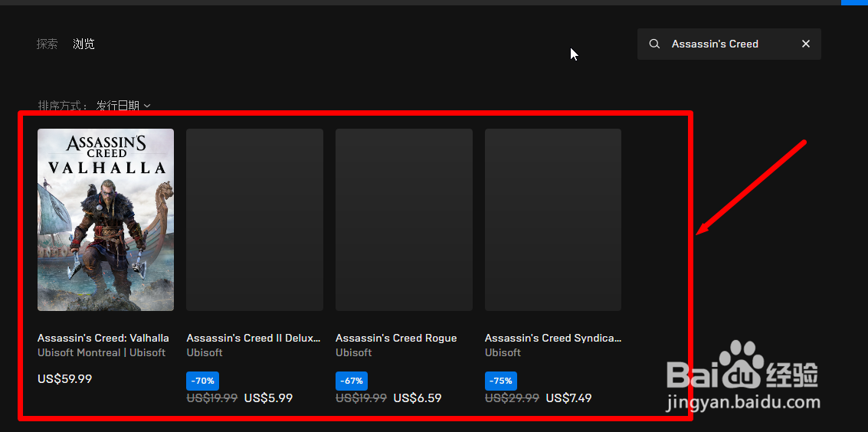Click the US$7.49 discounted price
The image size is (868, 432).
[x=568, y=398]
